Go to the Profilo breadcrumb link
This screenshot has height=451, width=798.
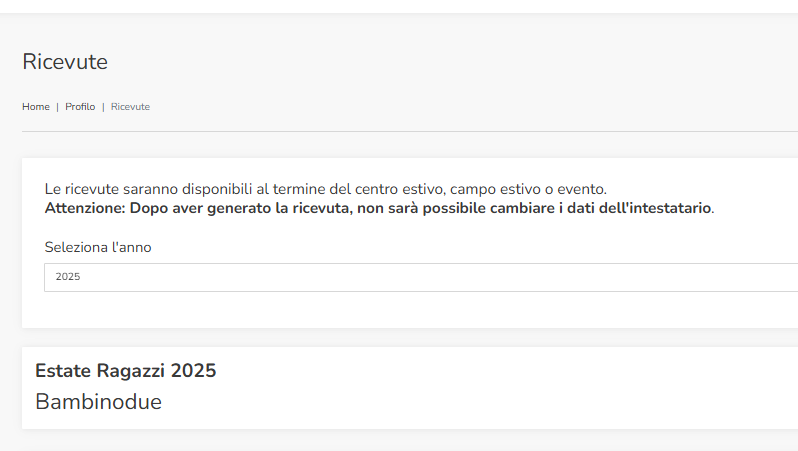tap(80, 107)
